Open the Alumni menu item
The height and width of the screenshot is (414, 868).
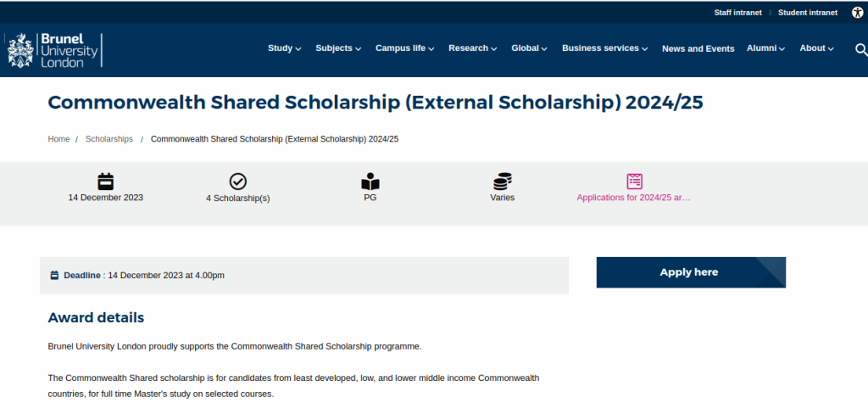click(765, 48)
